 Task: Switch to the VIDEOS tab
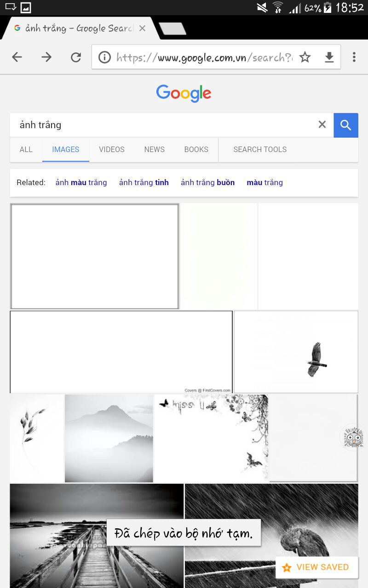pyautogui.click(x=112, y=149)
